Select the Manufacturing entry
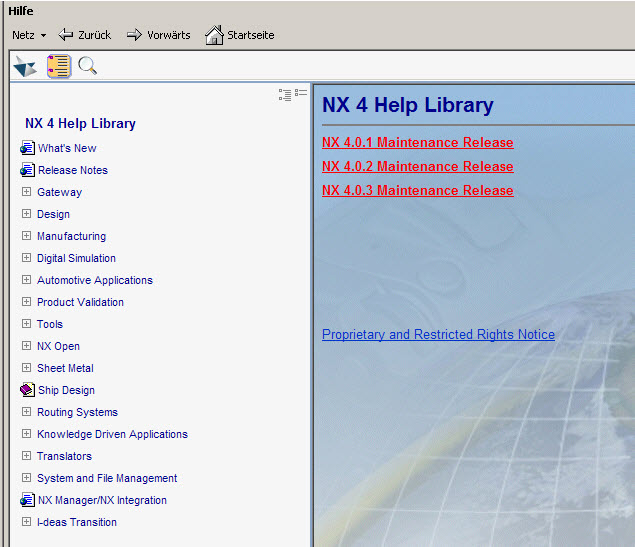The image size is (635, 547). coord(72,236)
